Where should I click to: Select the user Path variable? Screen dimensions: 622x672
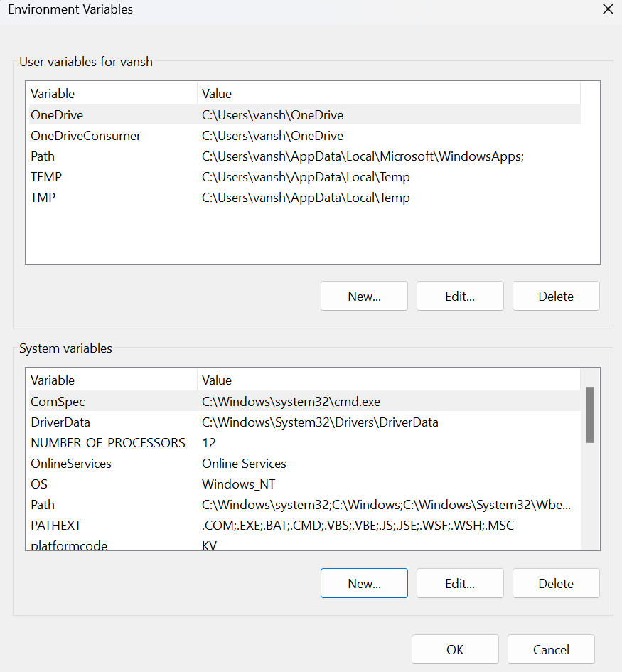tap(43, 156)
